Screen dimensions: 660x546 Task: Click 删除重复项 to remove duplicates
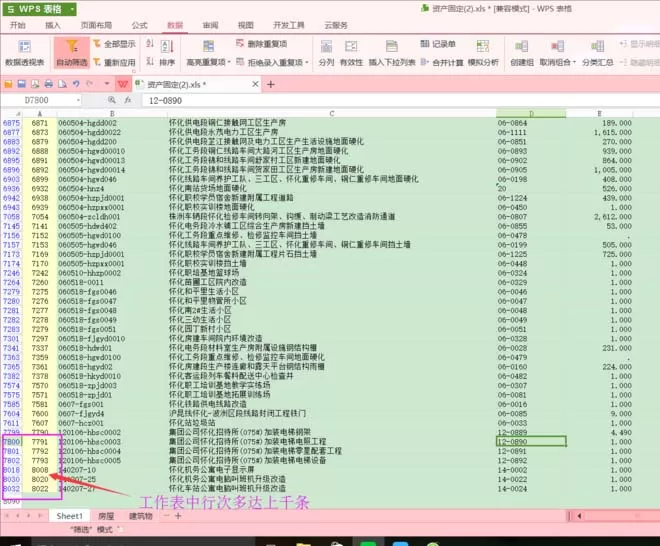261,44
